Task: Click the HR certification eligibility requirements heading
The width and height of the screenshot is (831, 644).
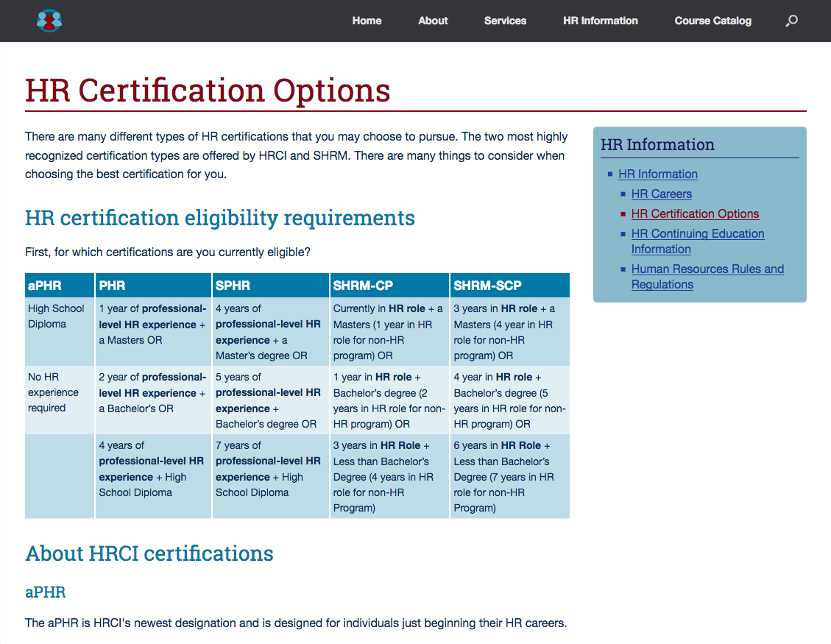Action: click(x=220, y=218)
